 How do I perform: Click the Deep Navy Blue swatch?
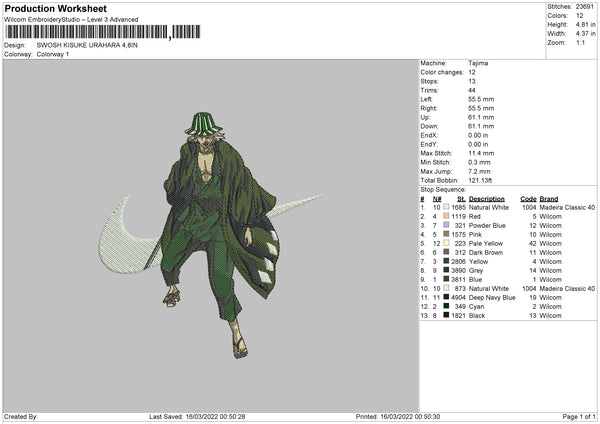pyautogui.click(x=446, y=297)
